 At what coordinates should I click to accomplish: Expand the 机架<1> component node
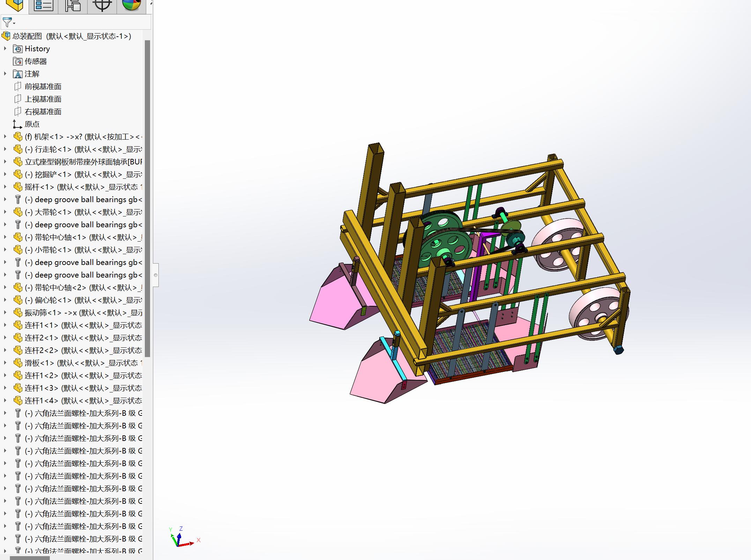point(5,137)
